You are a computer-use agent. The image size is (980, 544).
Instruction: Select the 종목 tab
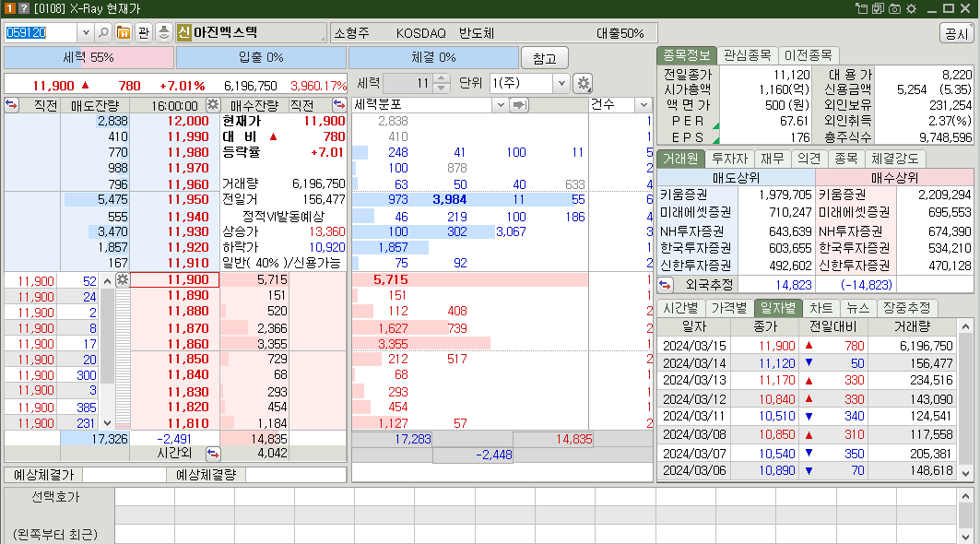coord(845,159)
